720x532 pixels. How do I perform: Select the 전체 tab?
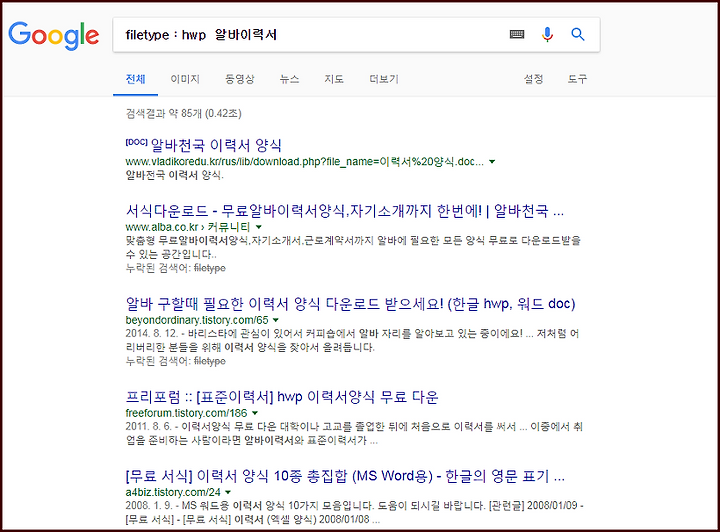[x=135, y=79]
